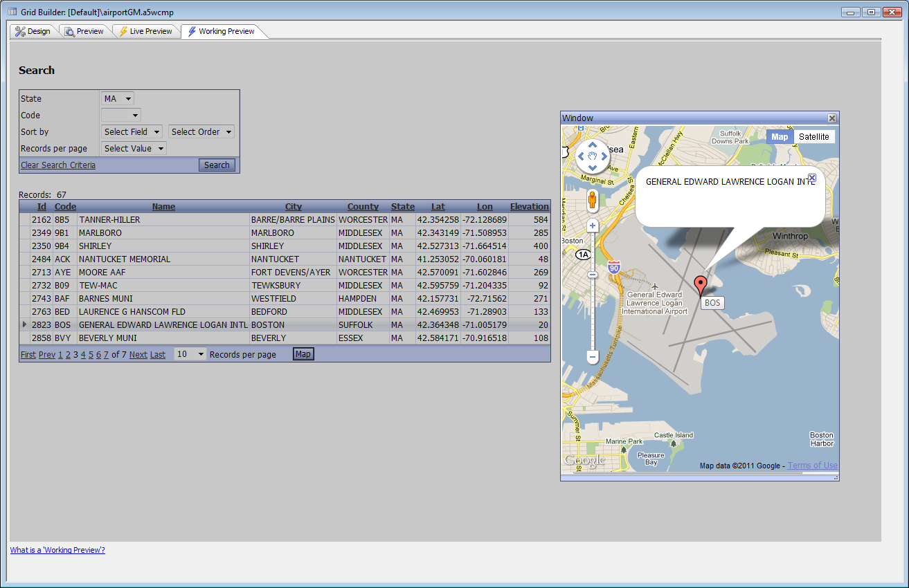The height and width of the screenshot is (588, 909).
Task: Jump to page 2 of results
Action: 68,355
